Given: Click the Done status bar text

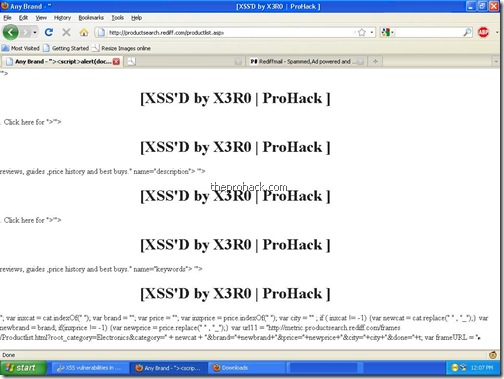Looking at the screenshot, I should 8,355.
